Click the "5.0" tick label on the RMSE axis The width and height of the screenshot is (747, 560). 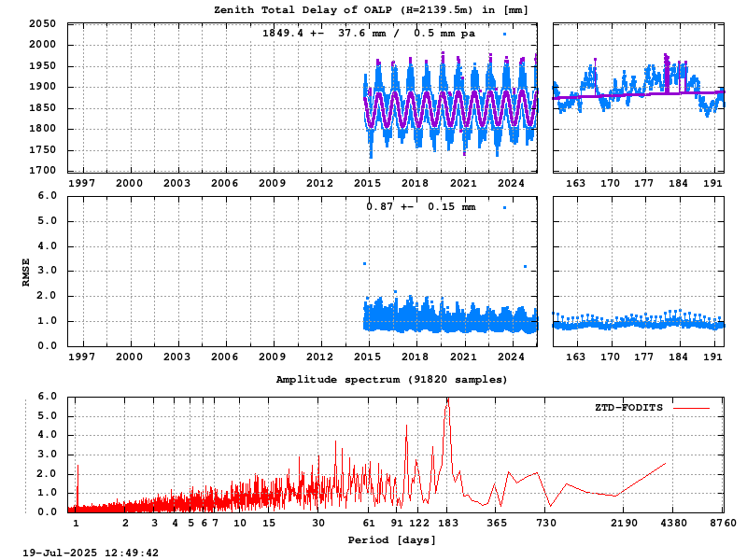click(x=48, y=221)
